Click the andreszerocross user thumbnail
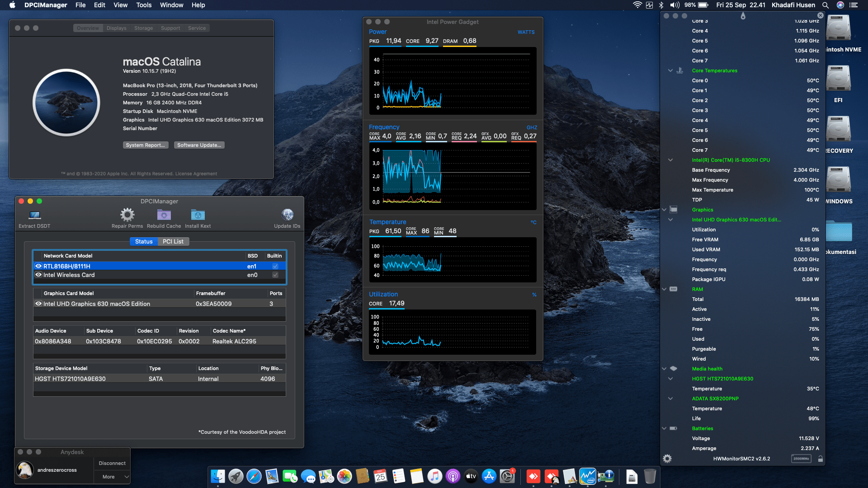 coord(25,470)
